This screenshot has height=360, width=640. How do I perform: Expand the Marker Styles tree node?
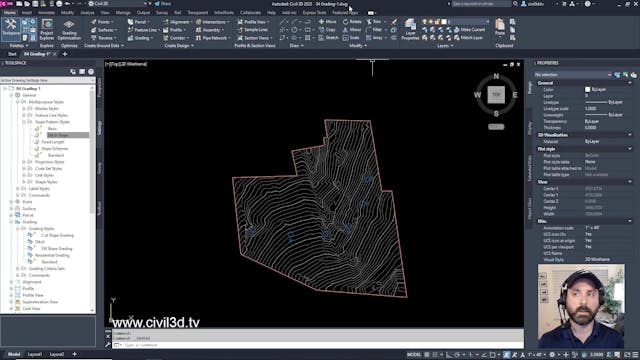point(24,109)
